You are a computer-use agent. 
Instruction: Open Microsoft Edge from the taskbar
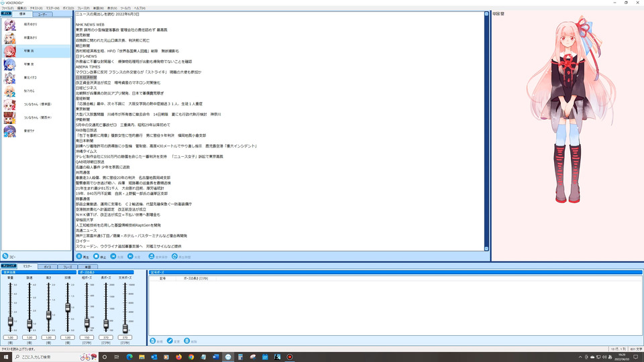pos(129,357)
